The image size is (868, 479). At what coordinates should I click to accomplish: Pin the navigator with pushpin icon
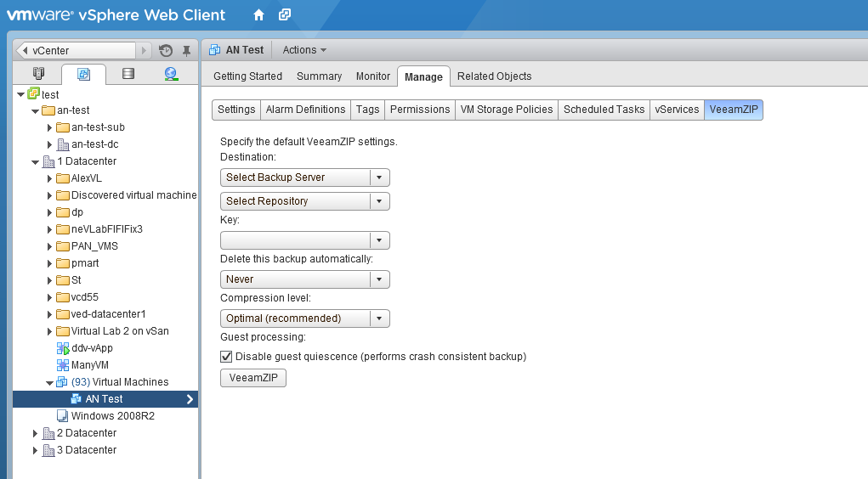(186, 51)
